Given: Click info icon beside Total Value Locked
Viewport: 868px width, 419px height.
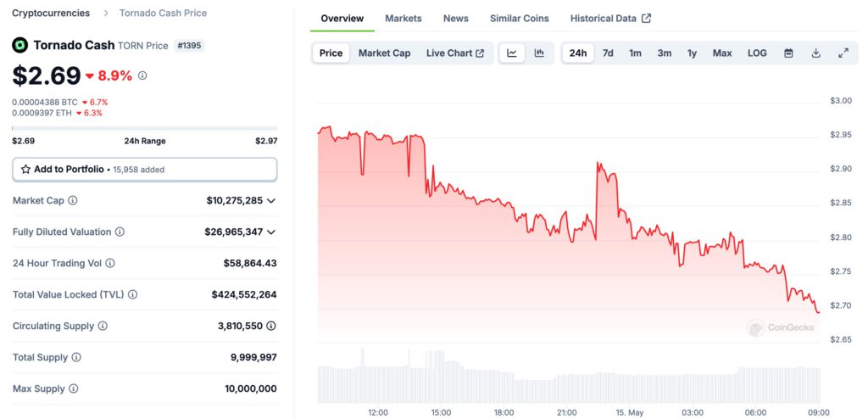Looking at the screenshot, I should 132,294.
